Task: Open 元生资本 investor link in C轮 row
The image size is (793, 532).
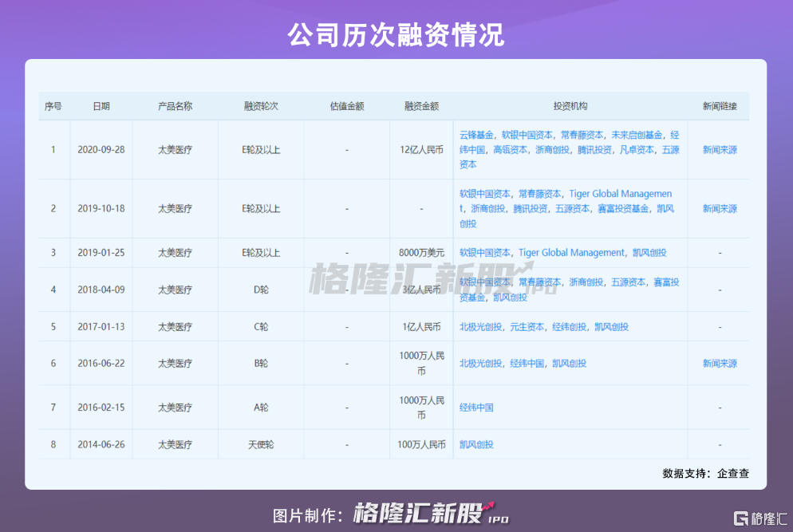Action: click(527, 327)
